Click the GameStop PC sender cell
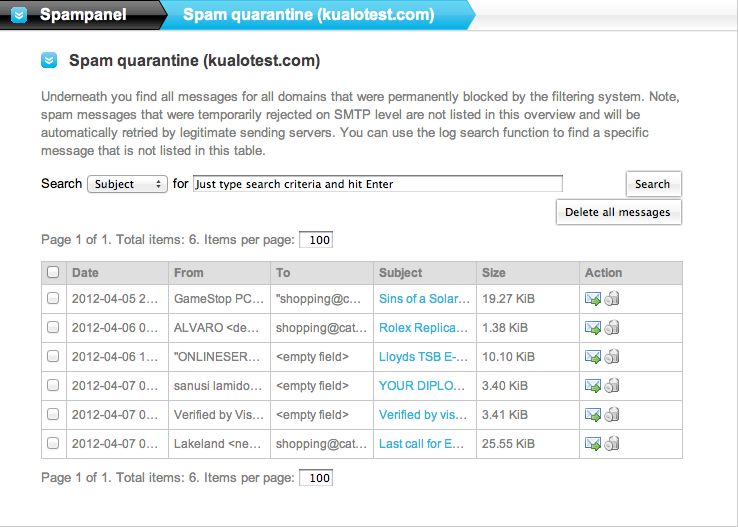This screenshot has height=527, width=738. pyautogui.click(x=219, y=299)
